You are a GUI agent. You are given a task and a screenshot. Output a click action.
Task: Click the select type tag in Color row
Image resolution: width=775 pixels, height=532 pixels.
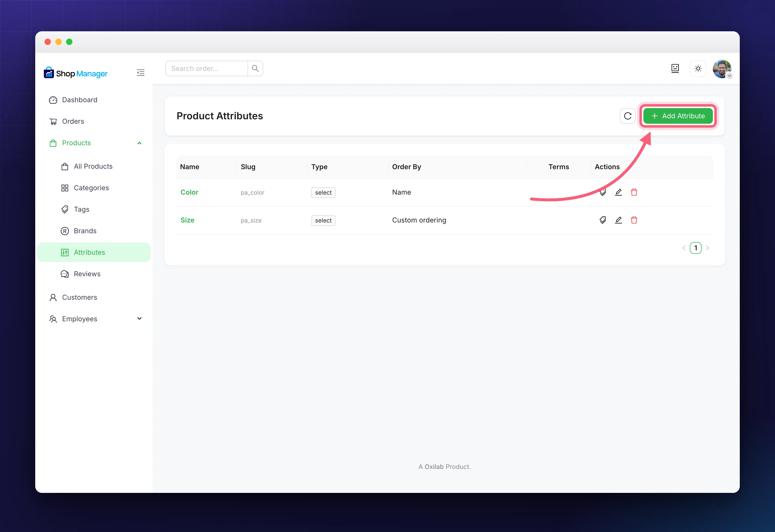coord(323,193)
